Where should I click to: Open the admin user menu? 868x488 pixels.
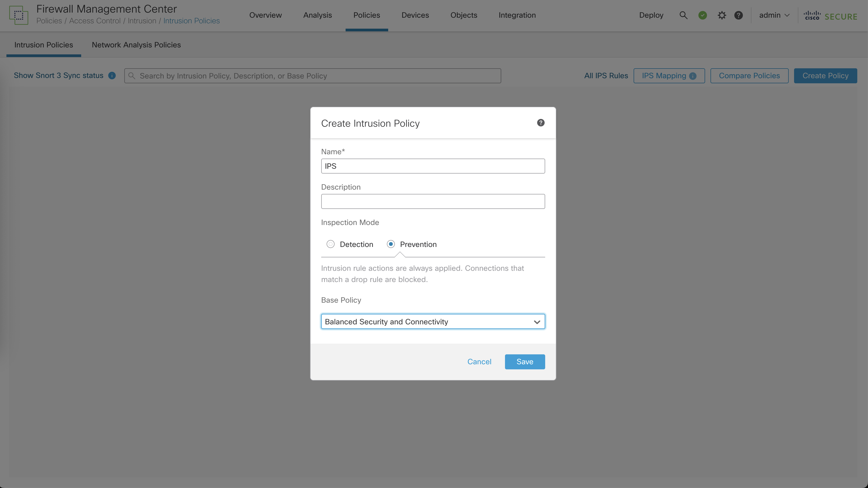[774, 15]
